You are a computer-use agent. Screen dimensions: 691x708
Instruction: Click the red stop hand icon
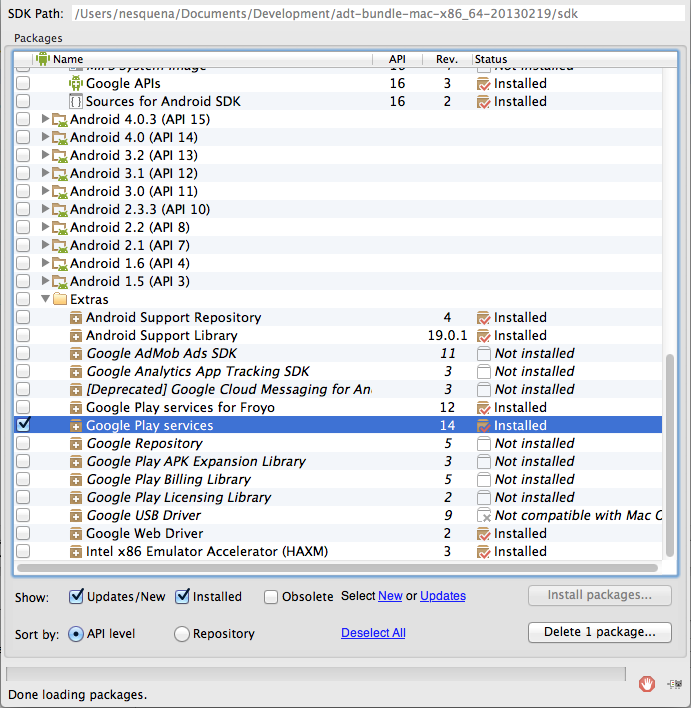(x=647, y=684)
